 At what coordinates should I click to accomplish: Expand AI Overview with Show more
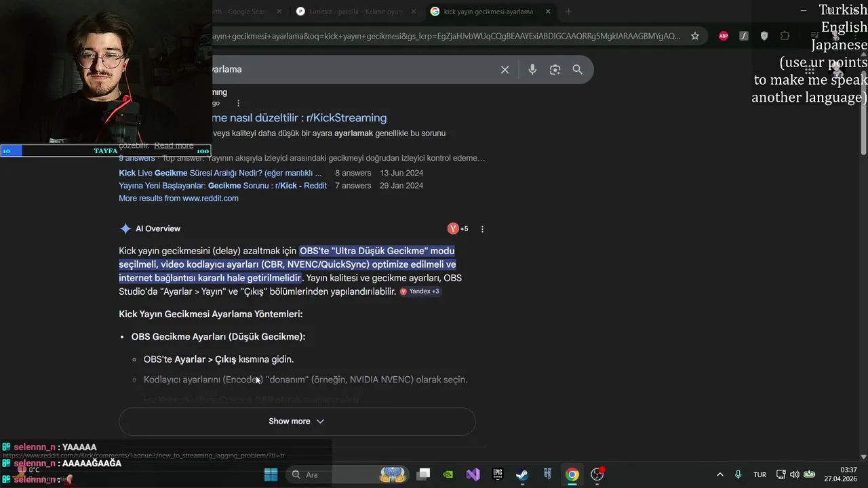(297, 421)
